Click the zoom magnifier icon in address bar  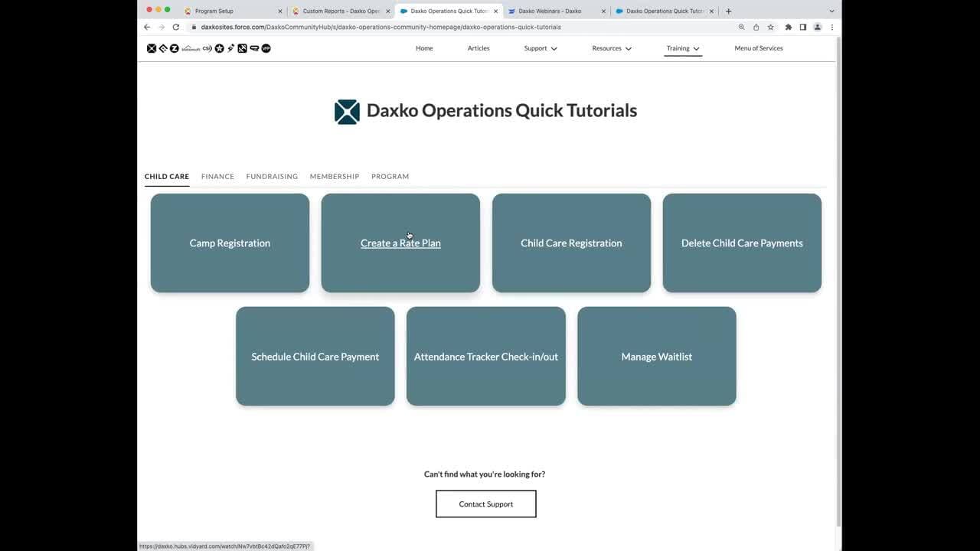point(741,27)
